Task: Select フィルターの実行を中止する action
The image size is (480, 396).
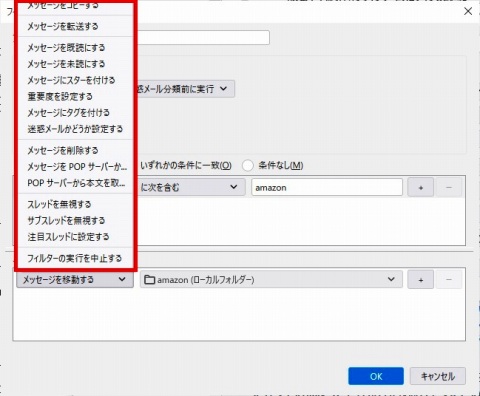Action: pos(75,258)
